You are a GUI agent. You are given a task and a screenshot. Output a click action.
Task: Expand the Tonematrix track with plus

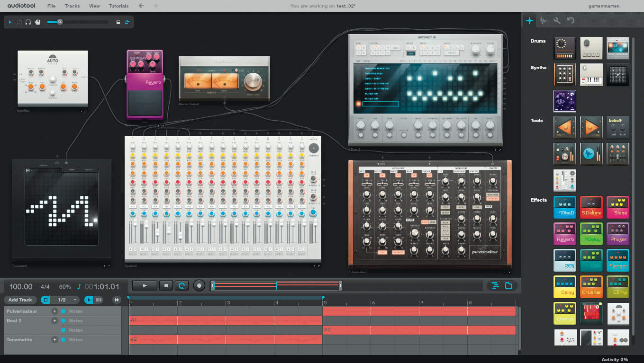click(54, 340)
